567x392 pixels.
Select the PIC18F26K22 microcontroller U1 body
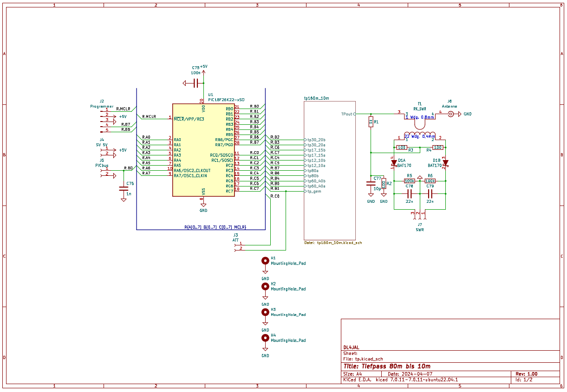(203, 149)
